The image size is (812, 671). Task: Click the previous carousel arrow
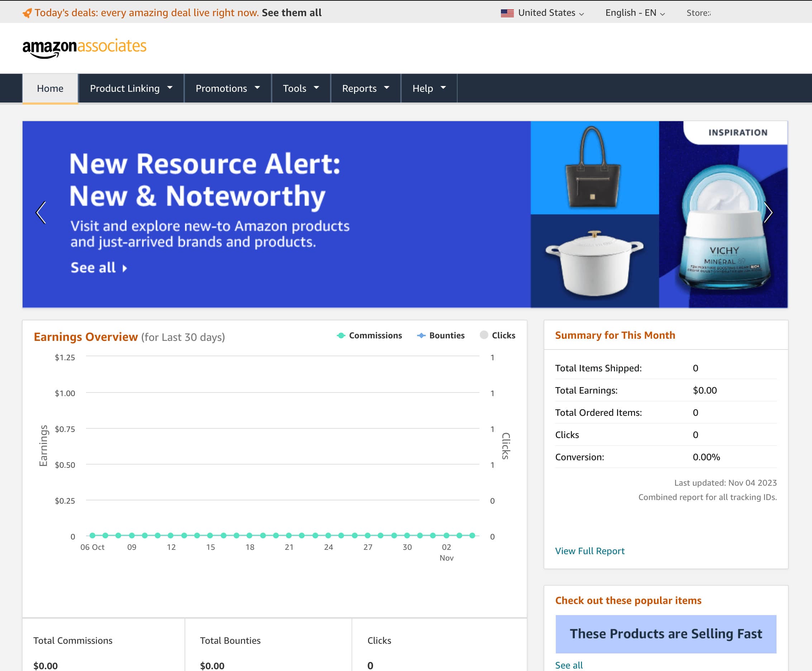pyautogui.click(x=42, y=213)
